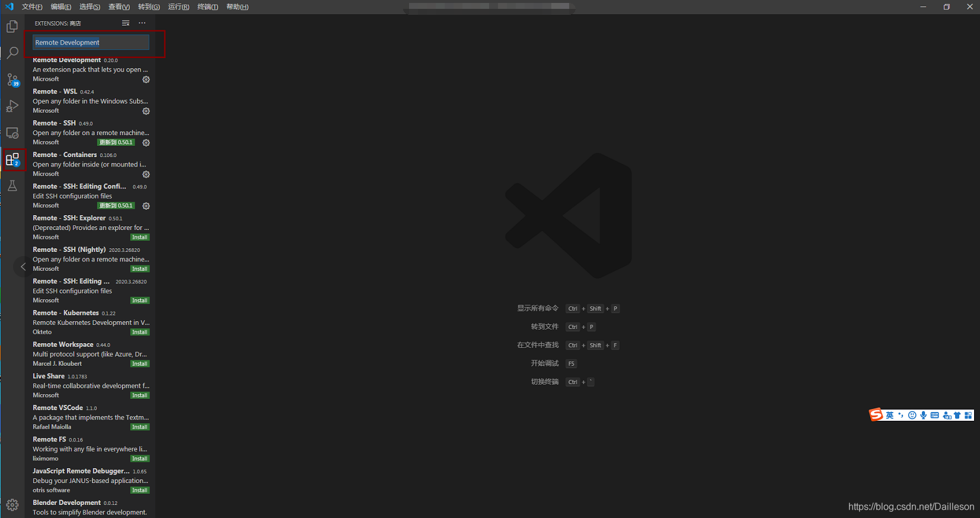Image resolution: width=980 pixels, height=518 pixels.
Task: Update Remote - SSH: Editing Configuration to 0.50.1
Action: click(116, 206)
